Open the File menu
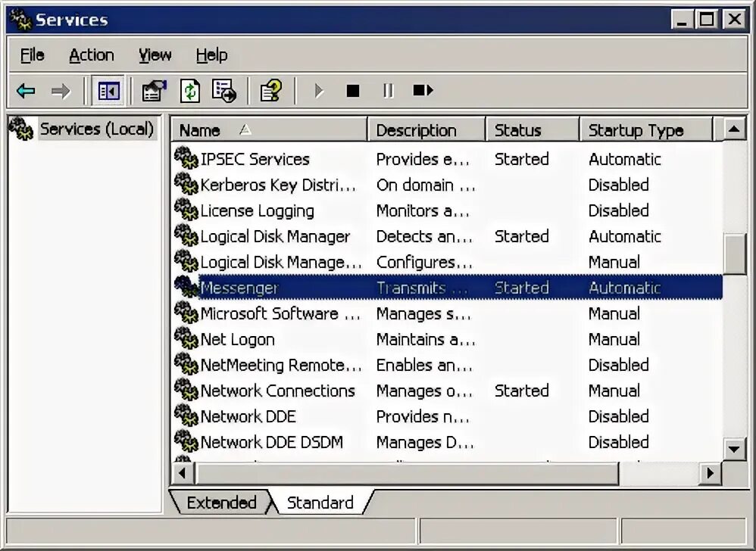Image resolution: width=756 pixels, height=551 pixels. [33, 55]
